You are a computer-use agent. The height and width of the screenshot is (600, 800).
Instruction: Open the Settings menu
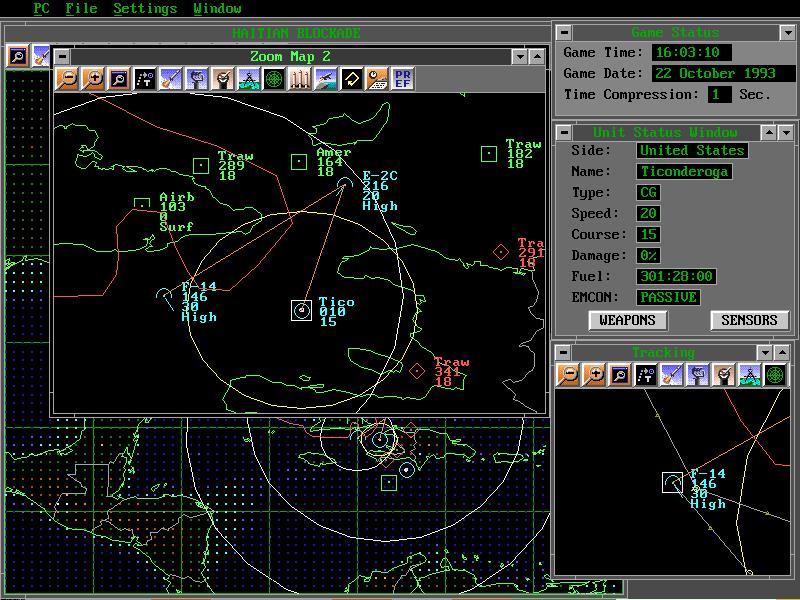[x=145, y=9]
